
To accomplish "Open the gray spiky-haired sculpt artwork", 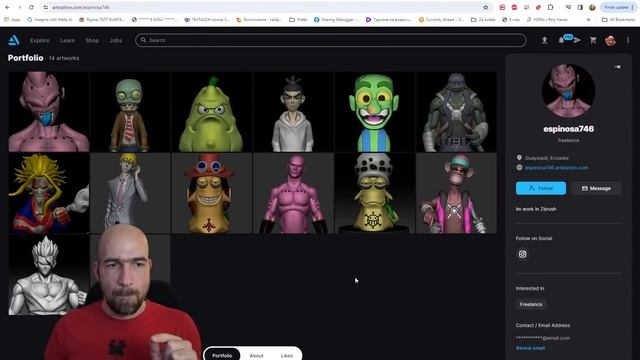I will point(49,275).
